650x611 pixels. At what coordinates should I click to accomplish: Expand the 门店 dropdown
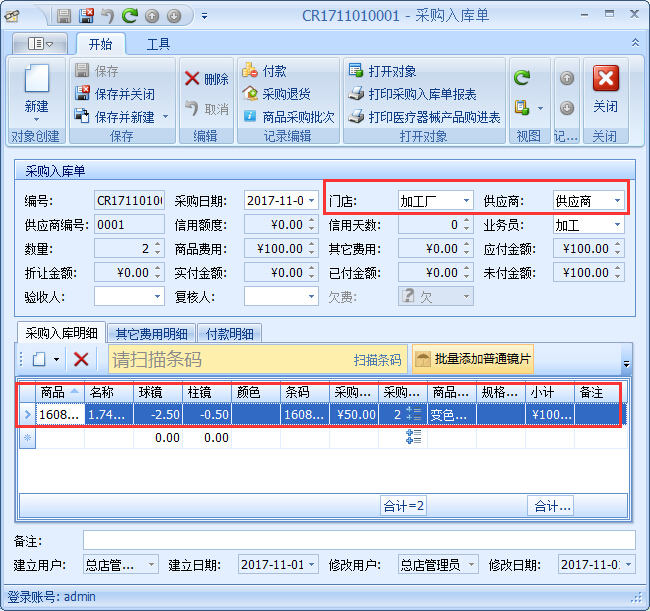coord(466,201)
